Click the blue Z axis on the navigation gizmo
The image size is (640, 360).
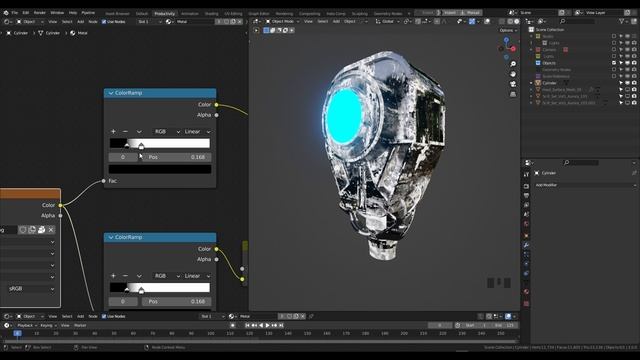(x=507, y=40)
